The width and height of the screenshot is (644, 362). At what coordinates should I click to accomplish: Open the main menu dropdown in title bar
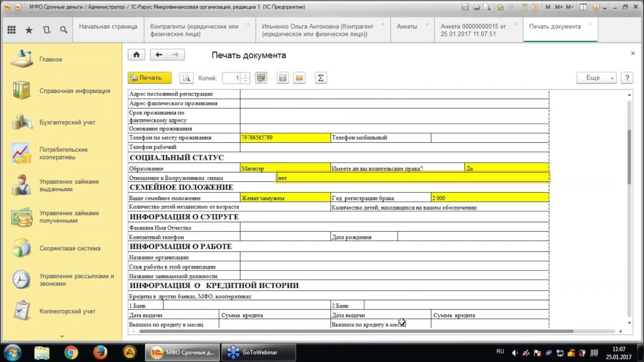pyautogui.click(x=18, y=7)
